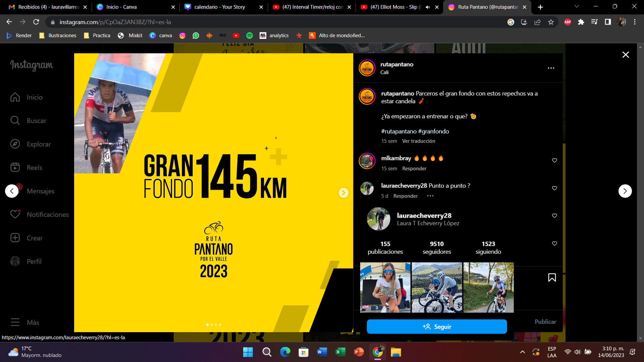Switch to Inicio - Canva tab
Image resolution: width=644 pixels, height=362 pixels.
[121, 7]
